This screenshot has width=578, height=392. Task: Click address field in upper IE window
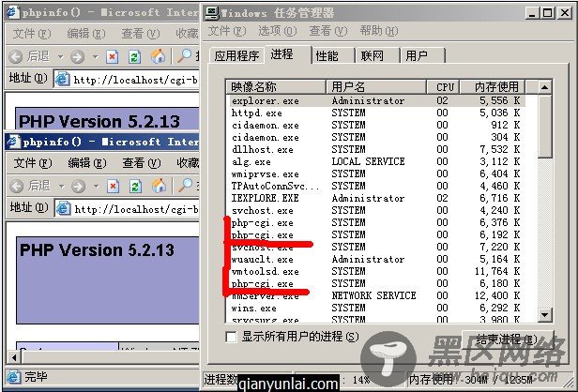[126, 79]
